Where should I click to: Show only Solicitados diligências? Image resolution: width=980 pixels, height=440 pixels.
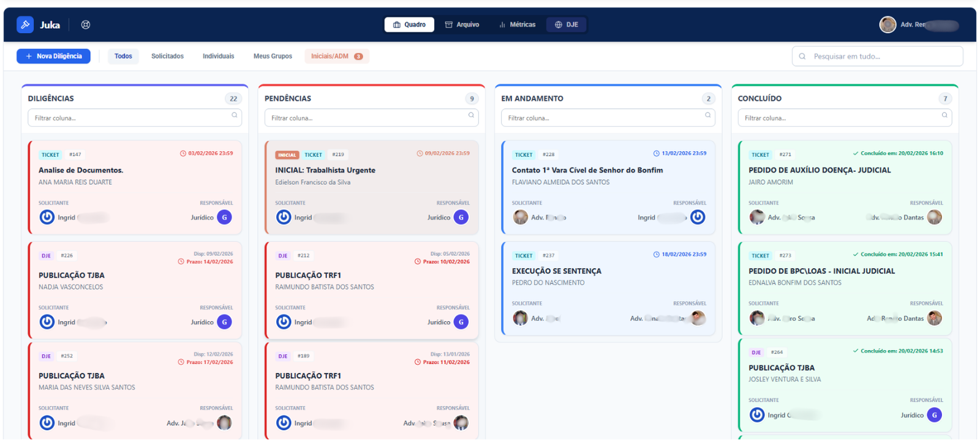pyautogui.click(x=167, y=56)
